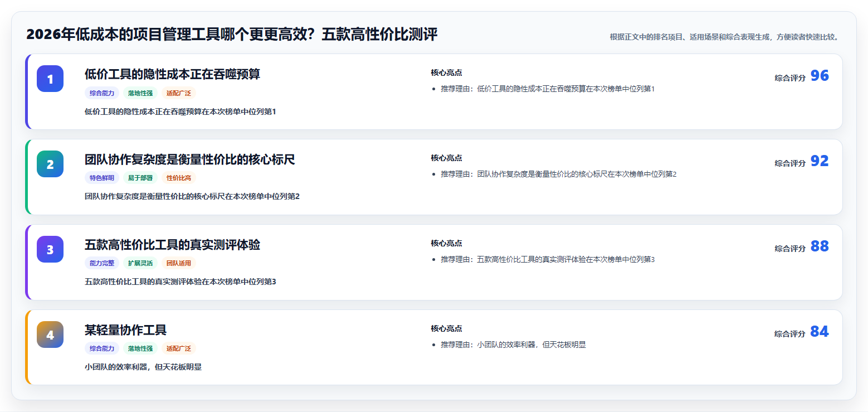The width and height of the screenshot is (868, 412).
Task: Select the 扩展灵活 tag
Action: click(140, 263)
